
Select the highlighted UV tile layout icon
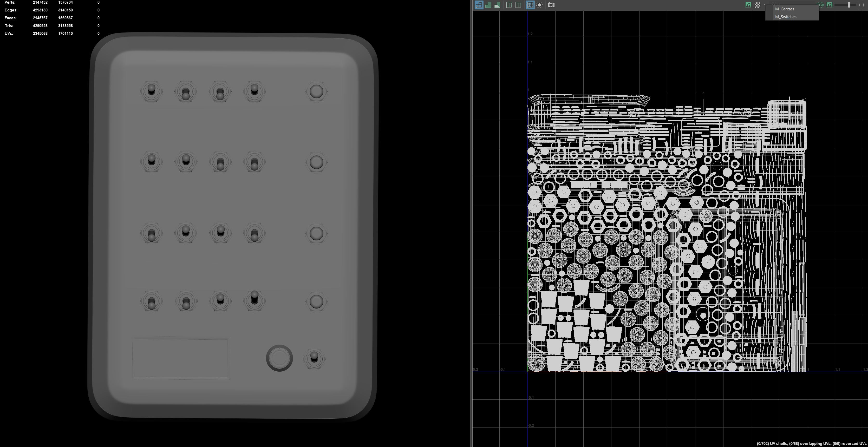479,5
